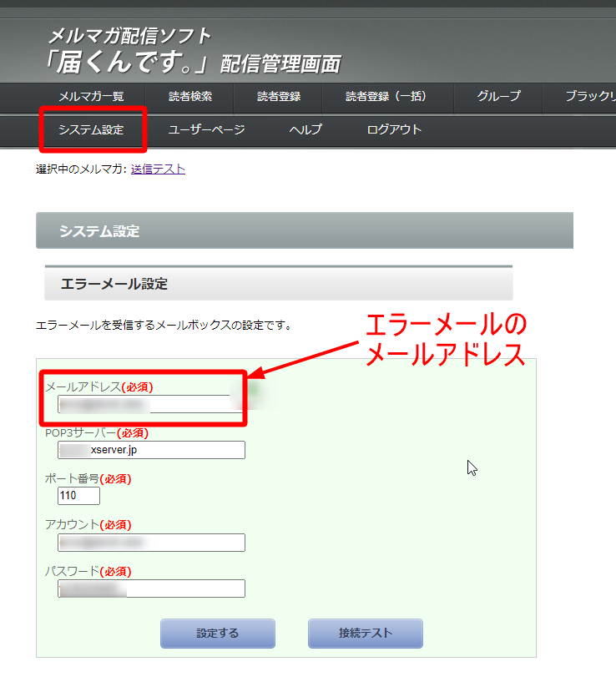Screen dimensions: 616x682
Task: Open 読者登録（一括） bulk registration menu
Action: pos(386,96)
